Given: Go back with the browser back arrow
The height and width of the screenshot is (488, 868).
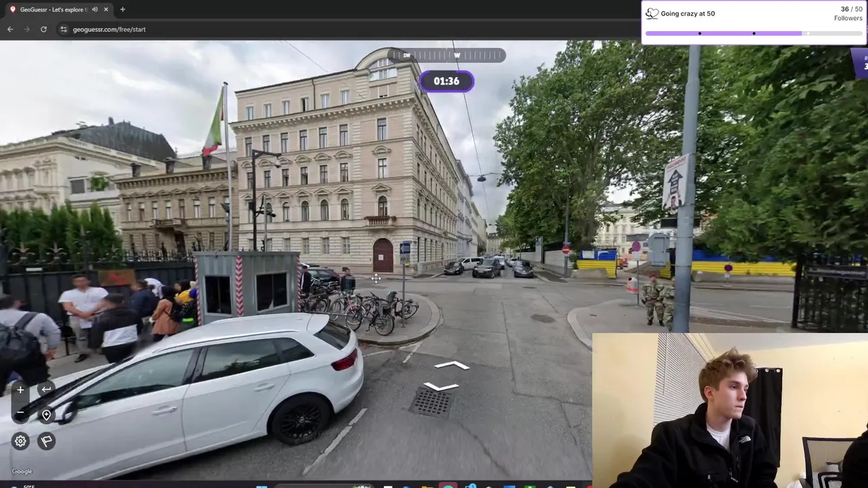Looking at the screenshot, I should tap(10, 29).
